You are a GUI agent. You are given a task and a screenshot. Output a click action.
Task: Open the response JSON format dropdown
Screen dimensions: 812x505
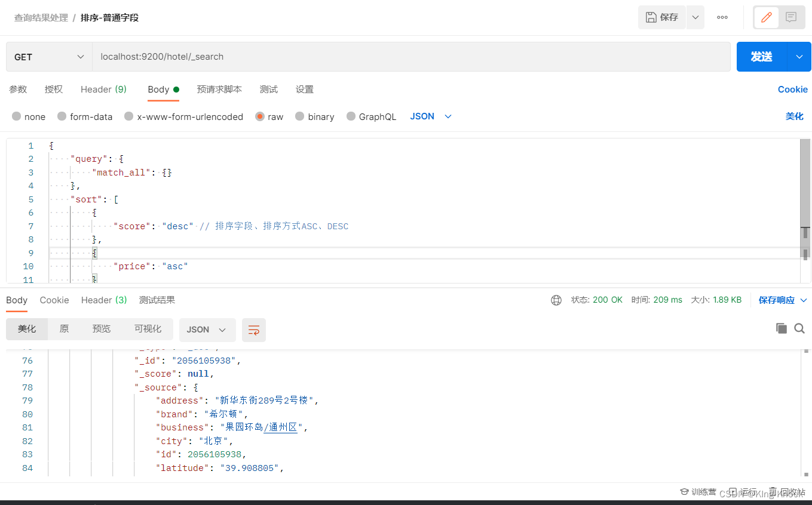[x=207, y=330]
